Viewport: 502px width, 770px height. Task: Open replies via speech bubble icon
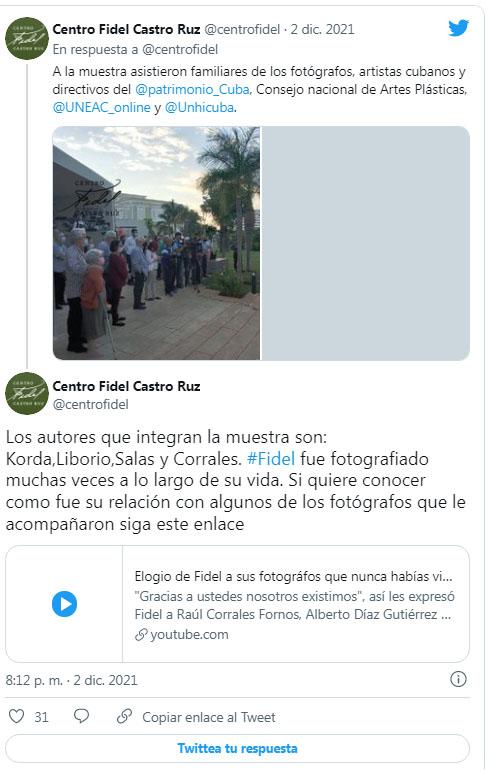coord(82,716)
